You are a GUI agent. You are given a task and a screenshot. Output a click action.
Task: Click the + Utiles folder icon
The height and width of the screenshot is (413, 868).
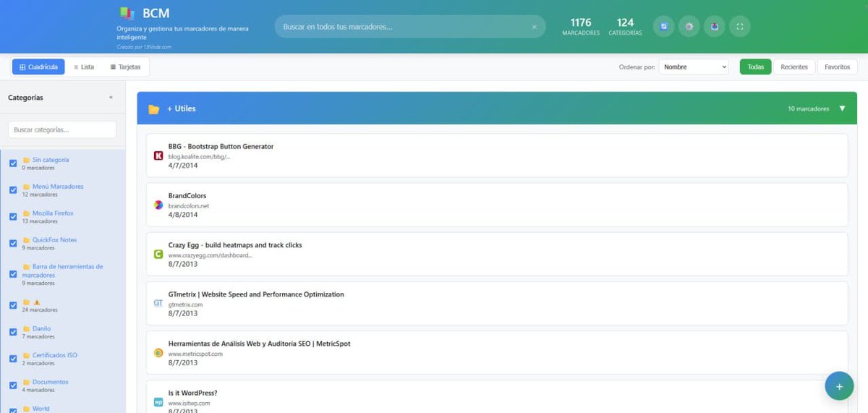click(153, 109)
